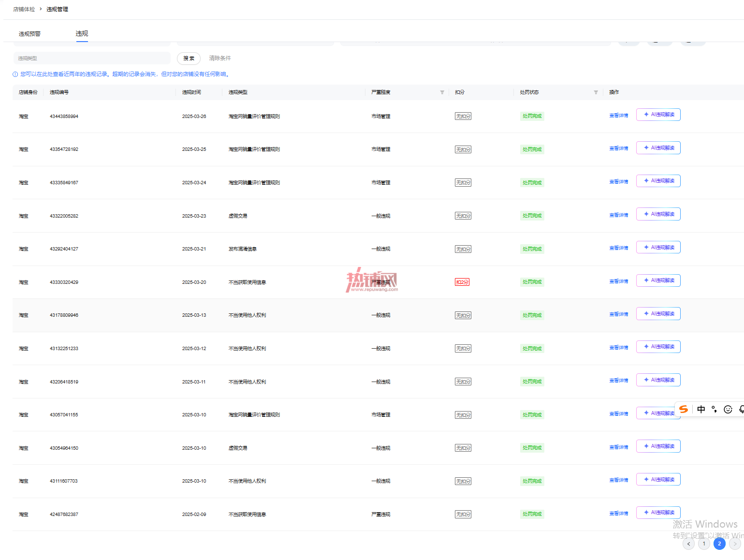Click the 搜索 search button
The height and width of the screenshot is (560, 744).
point(189,59)
